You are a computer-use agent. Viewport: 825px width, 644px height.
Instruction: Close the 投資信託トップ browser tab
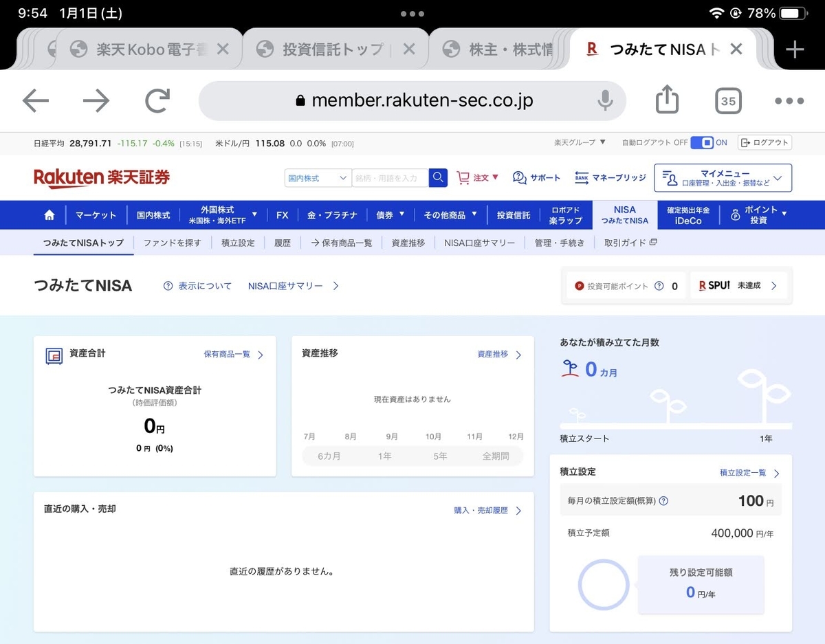(408, 49)
